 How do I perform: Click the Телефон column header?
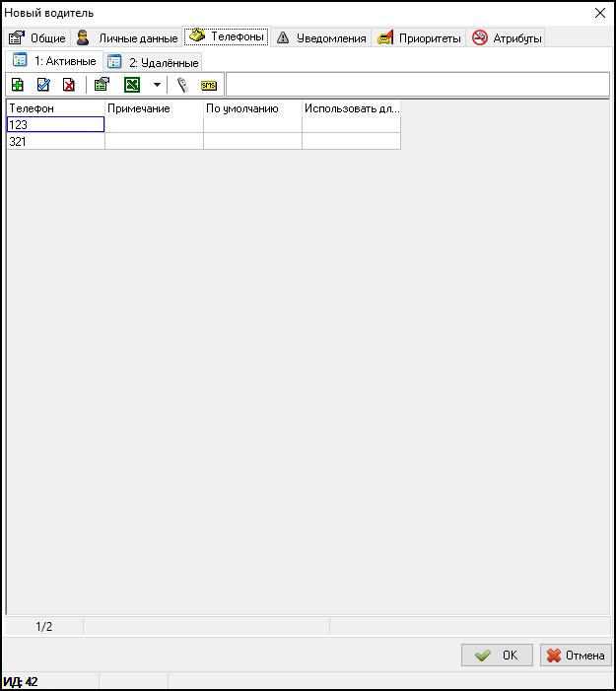pyautogui.click(x=54, y=108)
